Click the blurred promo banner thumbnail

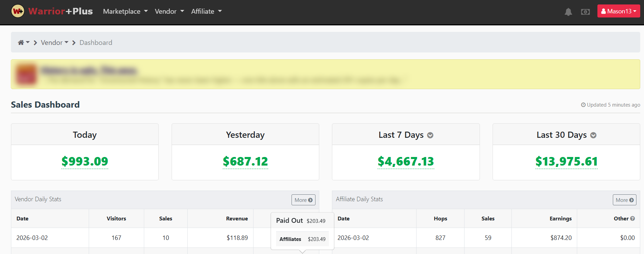27,74
